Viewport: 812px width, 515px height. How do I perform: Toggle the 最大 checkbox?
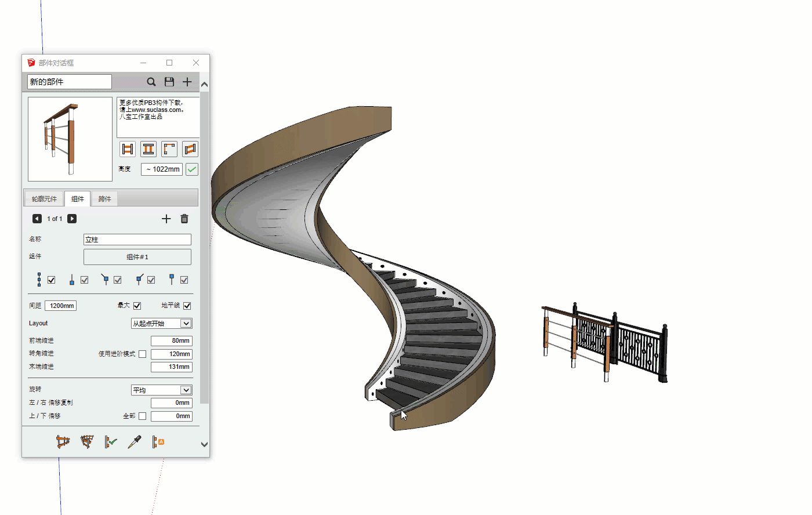[x=137, y=306]
